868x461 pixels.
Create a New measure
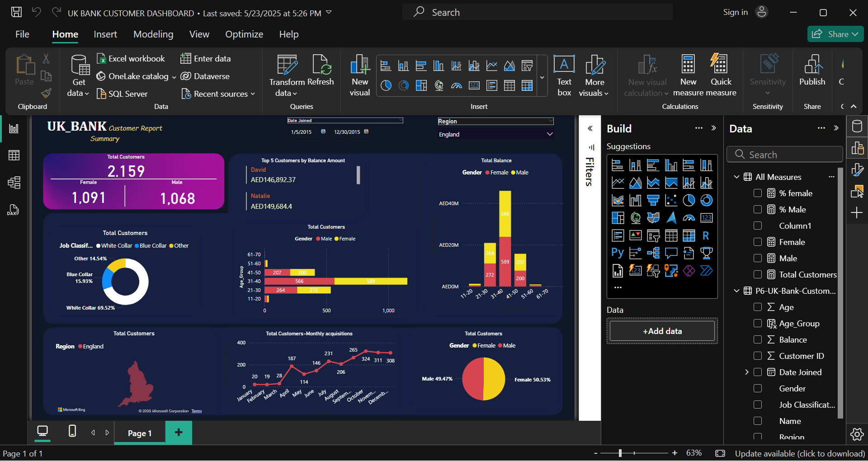coord(688,75)
